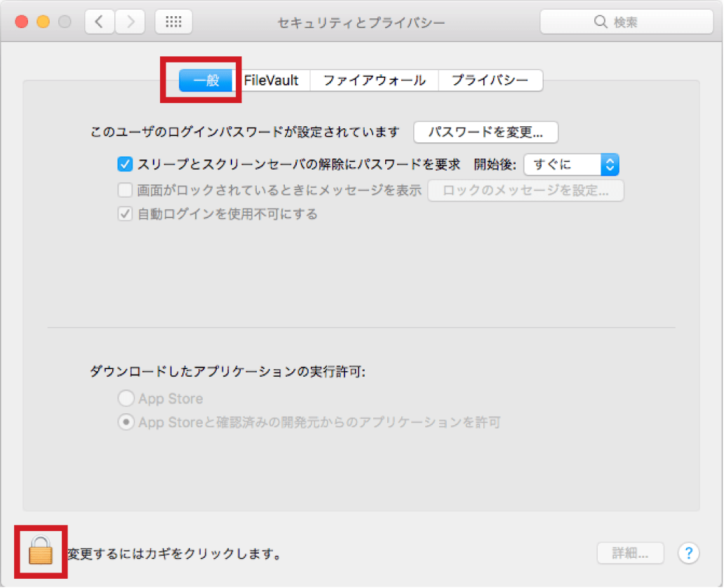Viewport: 724px width, 588px height.
Task: Switch to the プライバシー tab
Action: coord(490,81)
